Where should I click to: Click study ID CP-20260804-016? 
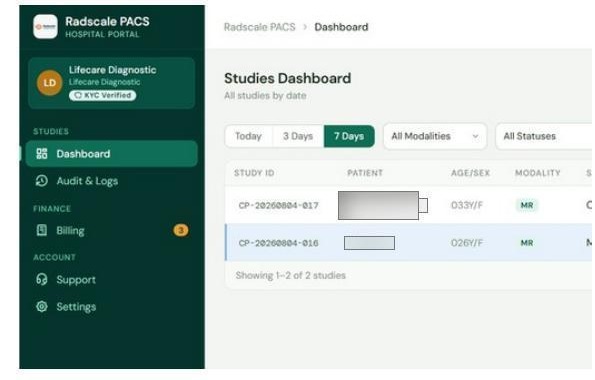(x=279, y=243)
